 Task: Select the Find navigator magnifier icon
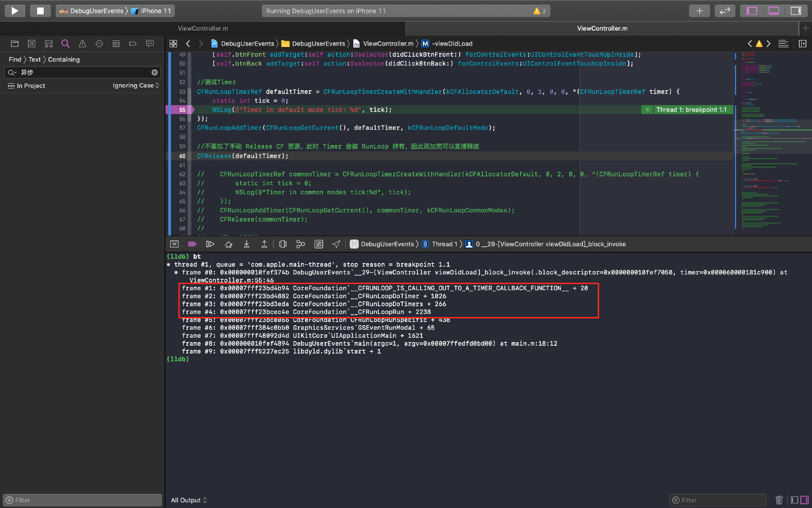pos(65,44)
